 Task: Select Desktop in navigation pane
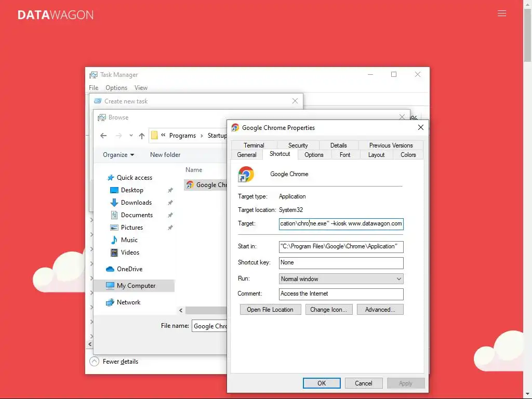coord(132,190)
